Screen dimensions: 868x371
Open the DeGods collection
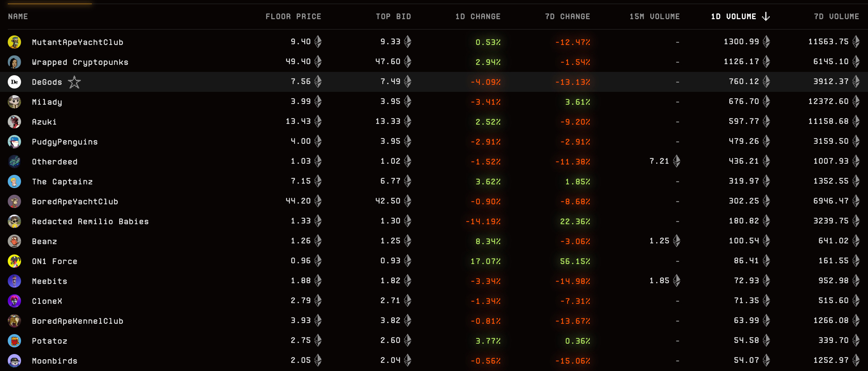point(47,82)
